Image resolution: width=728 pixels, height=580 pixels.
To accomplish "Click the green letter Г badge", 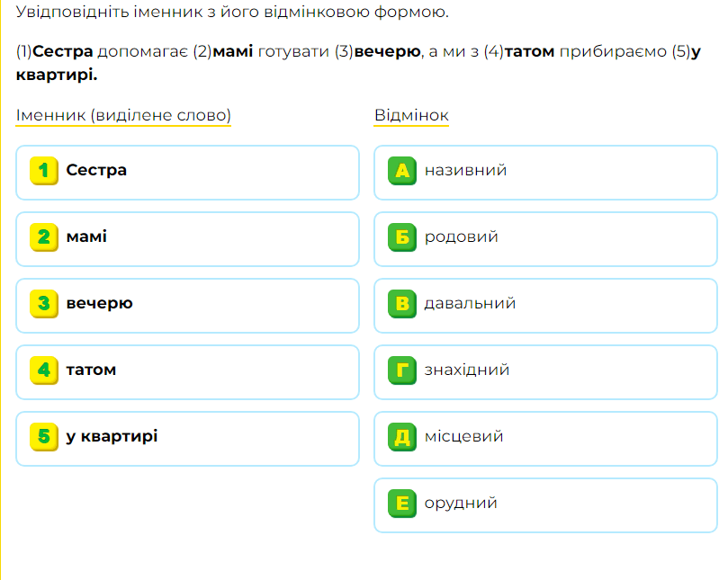I will (x=402, y=370).
